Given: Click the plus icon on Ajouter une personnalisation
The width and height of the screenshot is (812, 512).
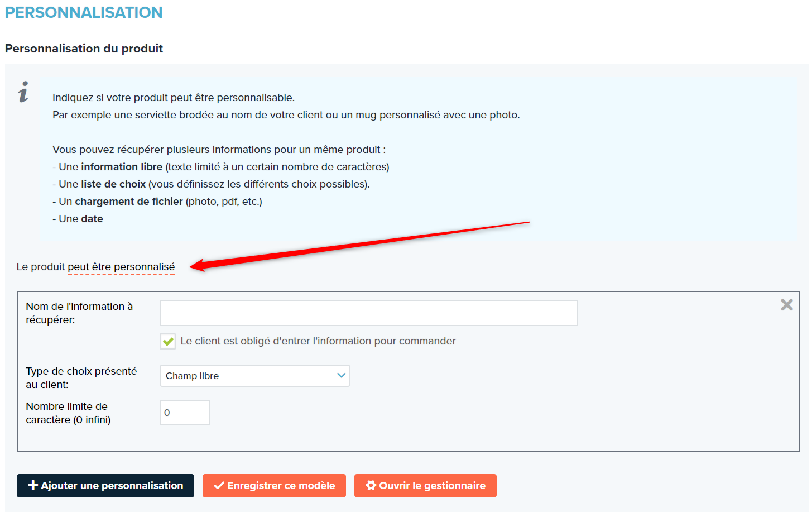Looking at the screenshot, I should 33,485.
